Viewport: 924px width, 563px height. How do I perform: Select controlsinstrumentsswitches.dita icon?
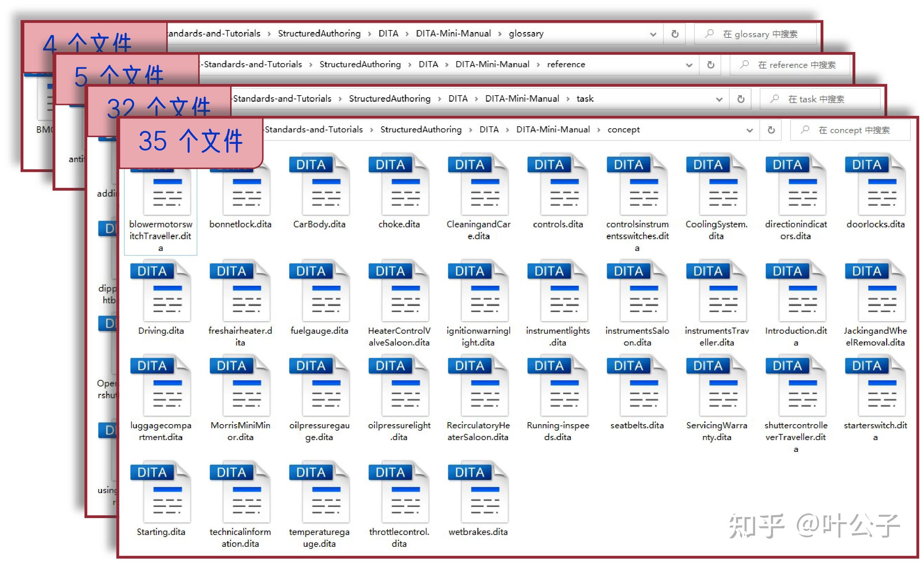pos(637,184)
